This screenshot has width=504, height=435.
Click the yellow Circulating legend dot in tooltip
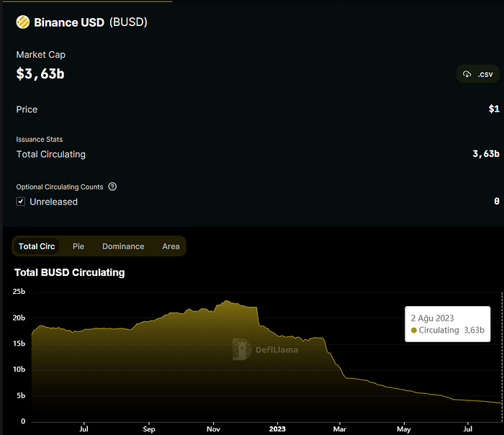click(x=414, y=330)
